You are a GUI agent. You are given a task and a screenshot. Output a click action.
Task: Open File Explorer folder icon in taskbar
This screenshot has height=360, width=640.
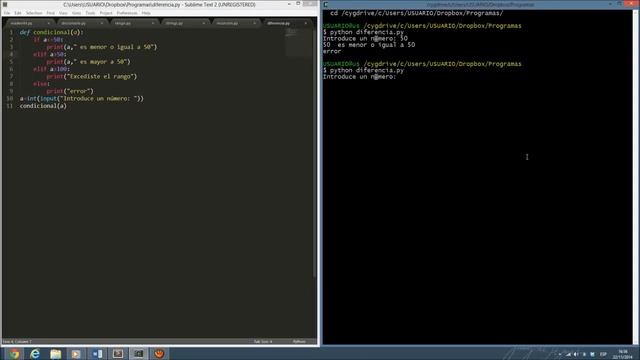point(56,353)
